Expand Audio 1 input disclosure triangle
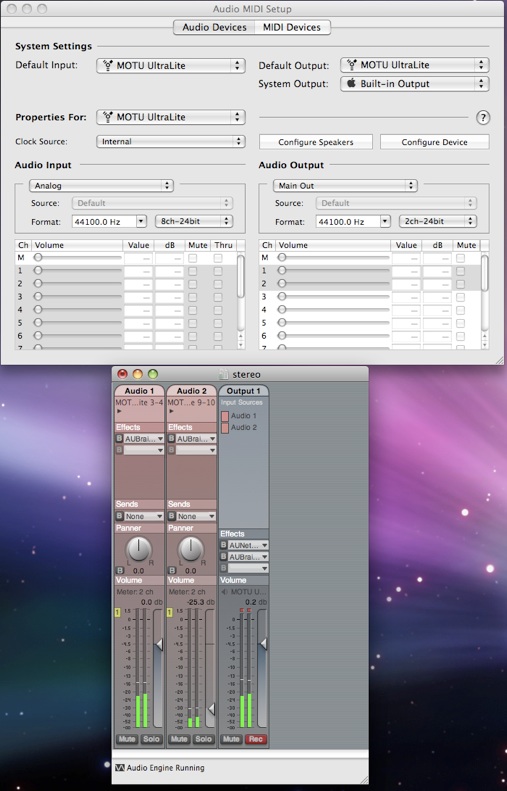 click(119, 411)
